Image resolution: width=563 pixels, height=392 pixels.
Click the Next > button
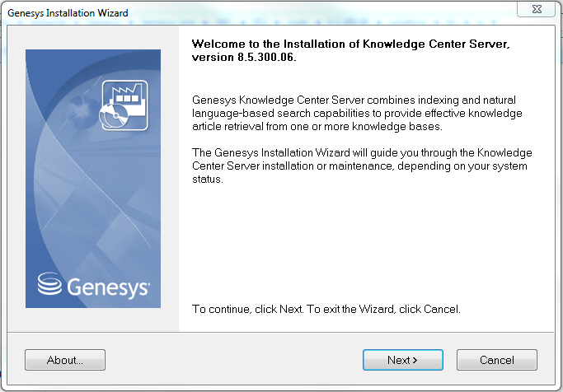402,360
